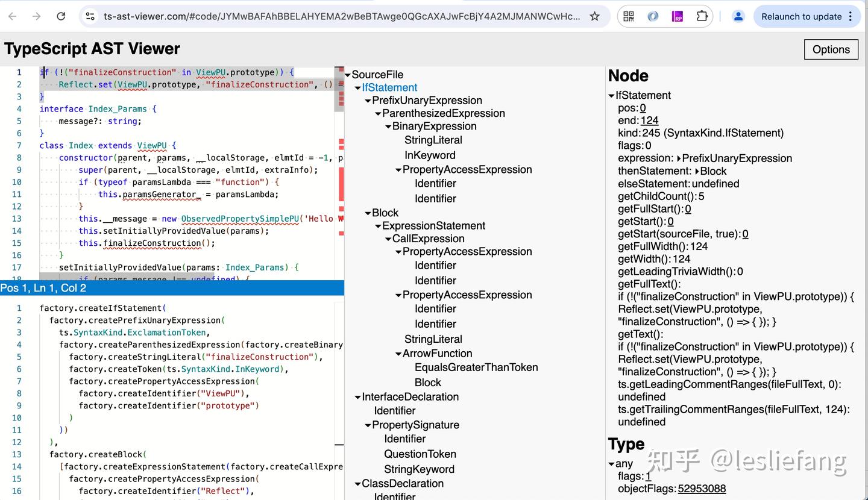Click the 'Pos 1, Ln 1, Col 2' status bar
Viewport: 868px width, 500px height.
172,288
